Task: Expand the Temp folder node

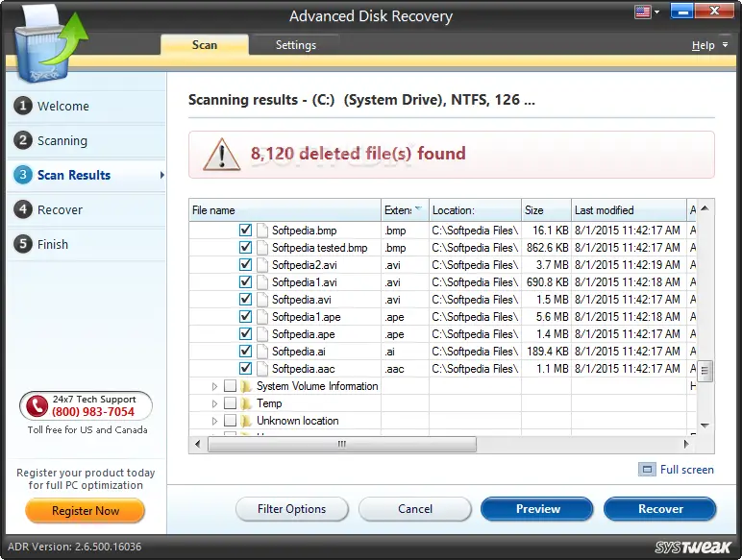Action: pyautogui.click(x=214, y=404)
